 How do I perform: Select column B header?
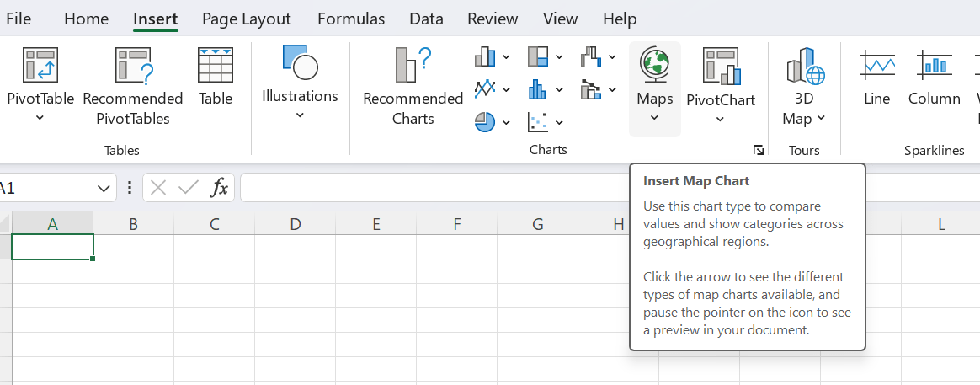click(133, 223)
